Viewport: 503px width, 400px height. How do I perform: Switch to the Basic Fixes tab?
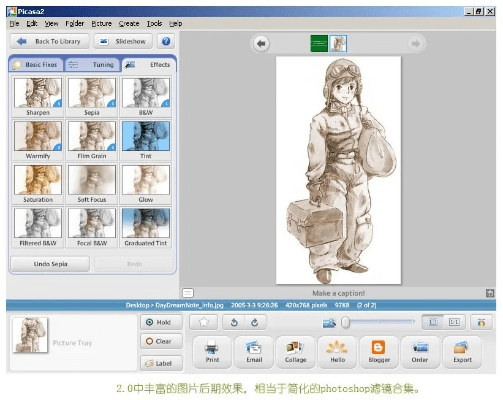tap(36, 65)
